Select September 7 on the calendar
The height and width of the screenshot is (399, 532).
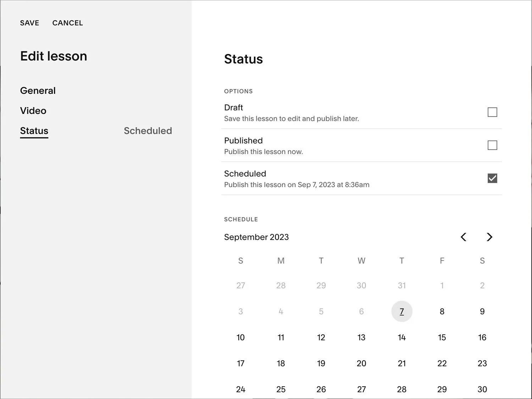pos(402,311)
